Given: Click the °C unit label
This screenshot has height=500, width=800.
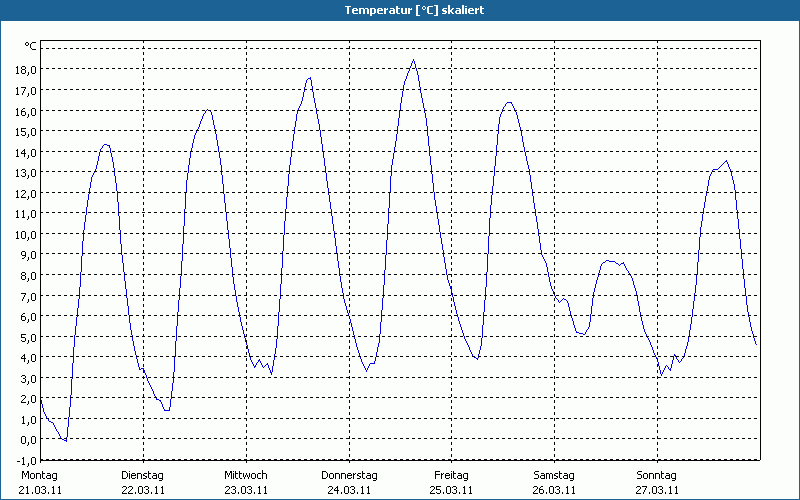Looking at the screenshot, I should [31, 46].
